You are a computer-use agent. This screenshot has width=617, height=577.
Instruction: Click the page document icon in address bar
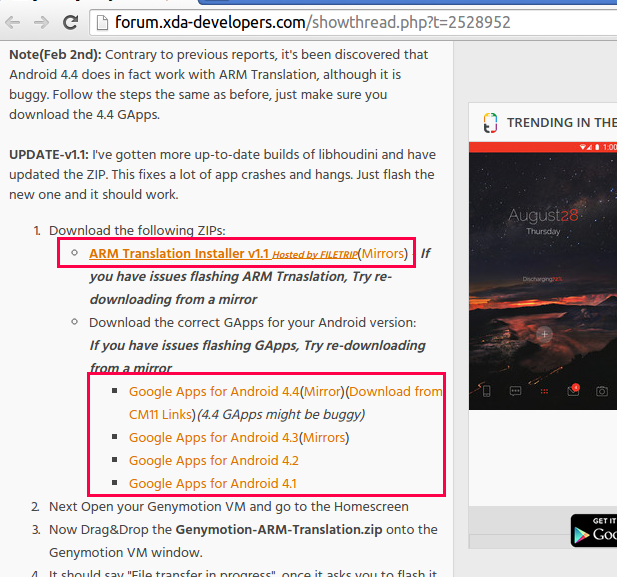102,23
